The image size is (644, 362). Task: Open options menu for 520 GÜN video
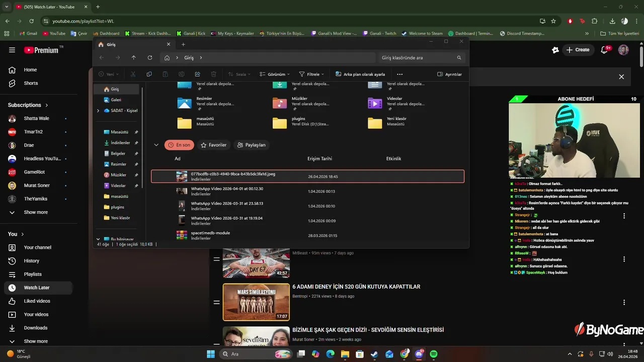click(624, 302)
